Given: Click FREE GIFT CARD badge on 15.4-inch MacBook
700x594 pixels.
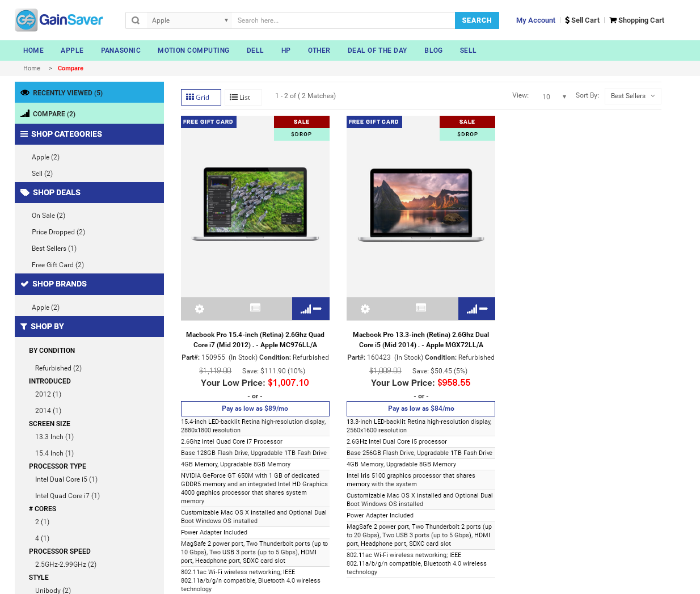Looking at the screenshot, I should coord(208,122).
